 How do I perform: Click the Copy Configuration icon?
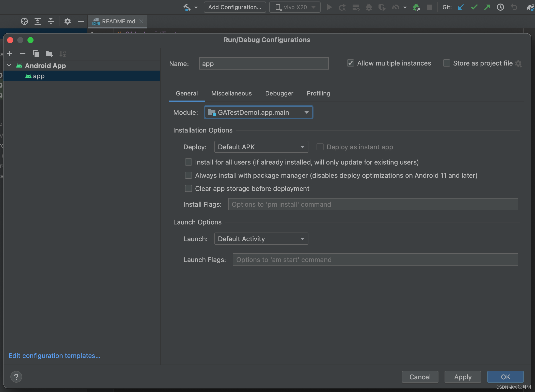pos(36,54)
